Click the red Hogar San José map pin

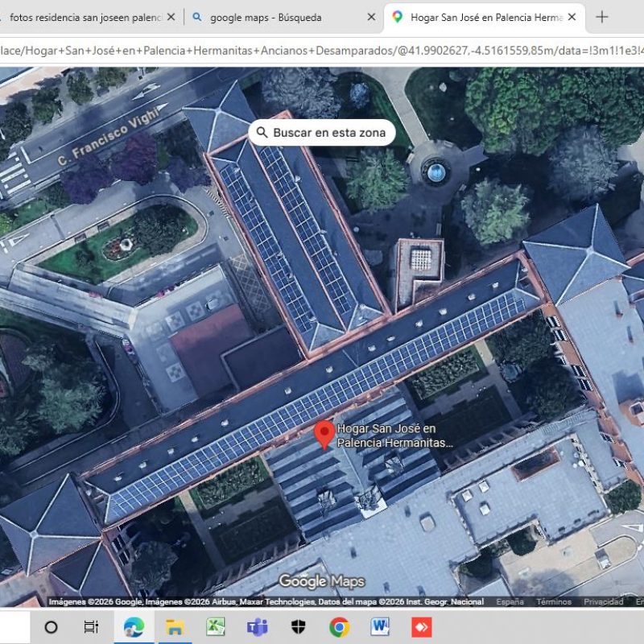tap(324, 435)
